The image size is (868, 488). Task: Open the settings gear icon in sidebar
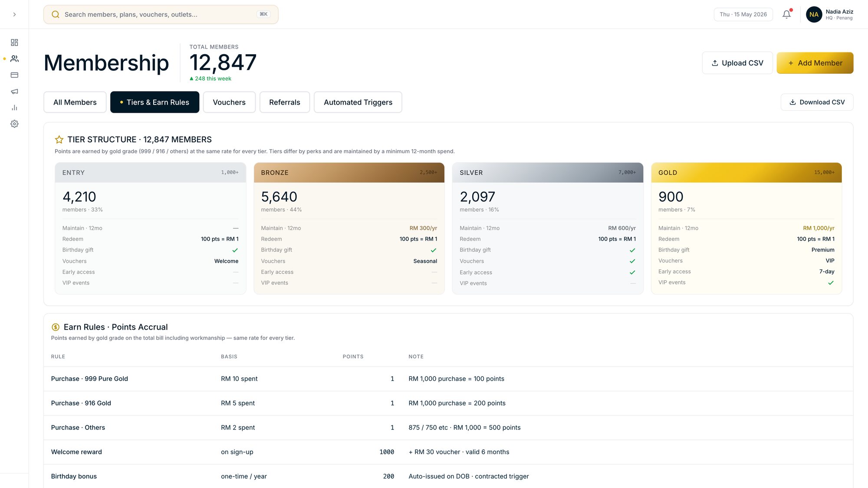point(14,124)
